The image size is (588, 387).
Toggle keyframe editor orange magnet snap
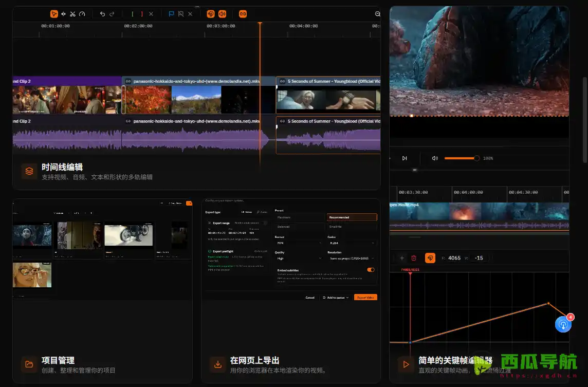pos(430,258)
